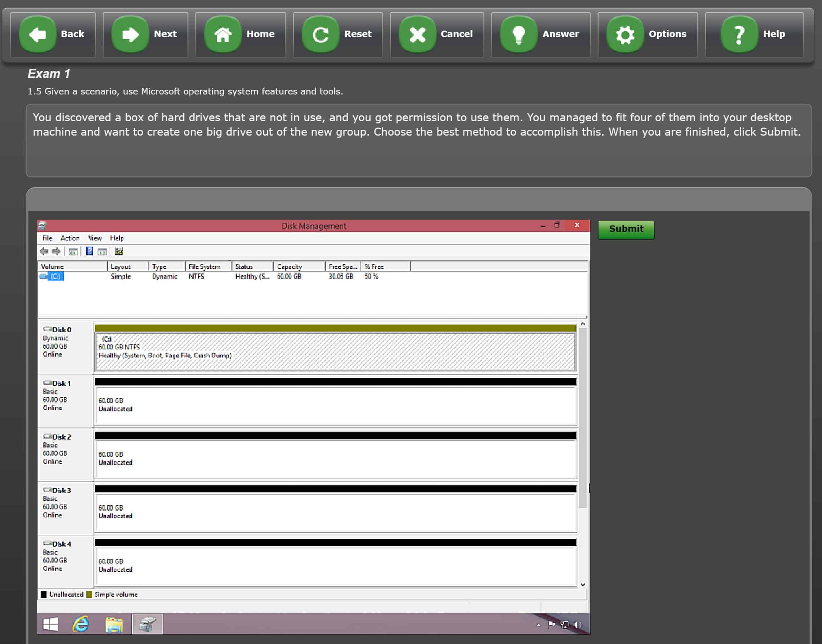
Task: Click the Next navigation icon
Action: coord(129,33)
